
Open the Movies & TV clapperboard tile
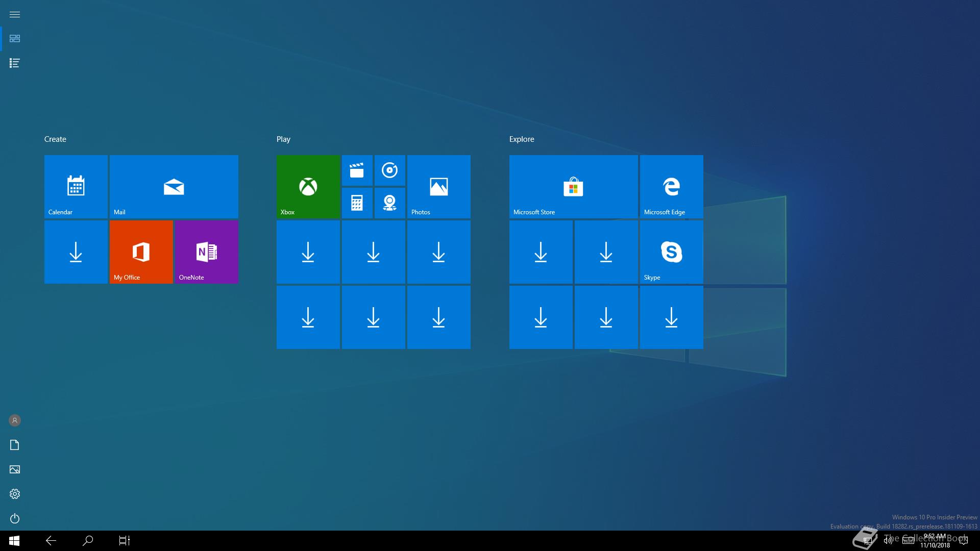[x=357, y=170]
